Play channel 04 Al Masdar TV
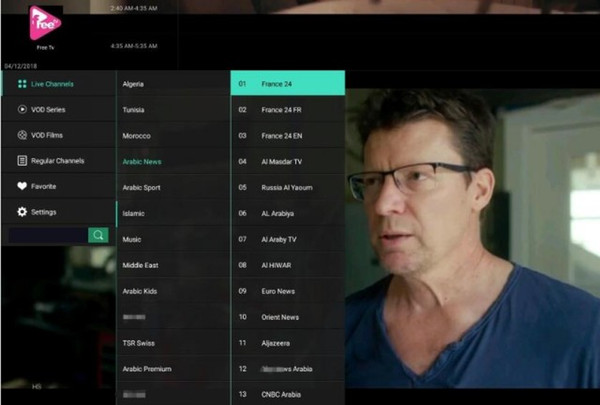 tap(288, 162)
